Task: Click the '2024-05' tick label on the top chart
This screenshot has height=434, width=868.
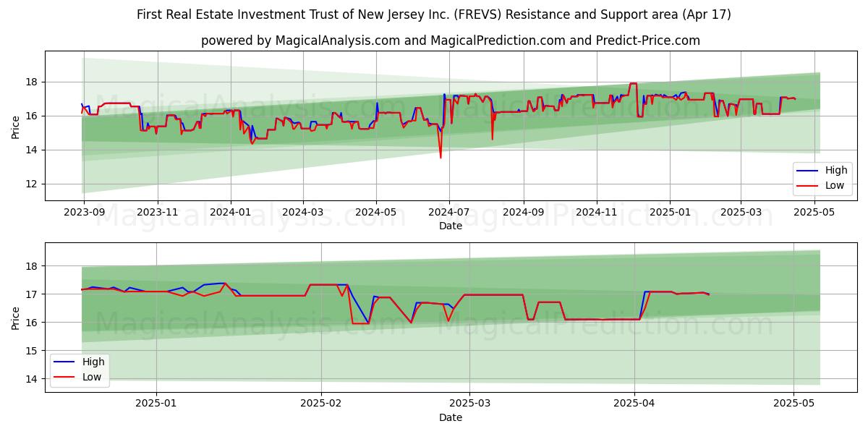Action: click(x=376, y=213)
